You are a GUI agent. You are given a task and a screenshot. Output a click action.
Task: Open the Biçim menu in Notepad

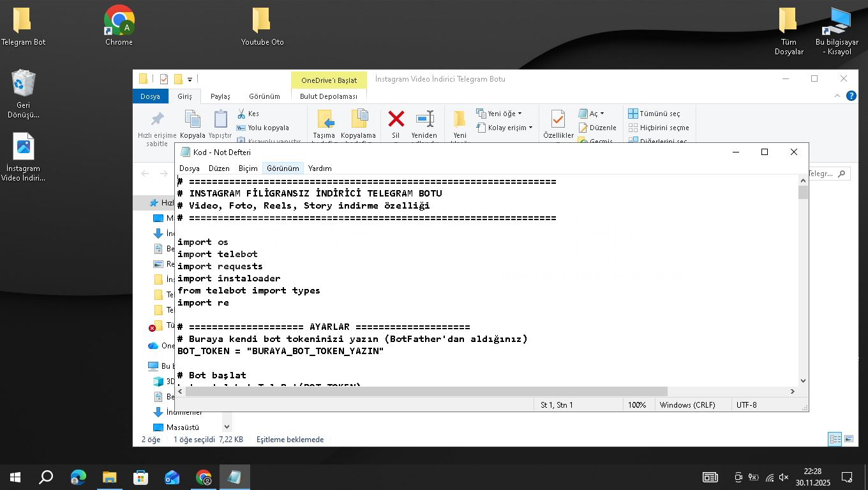(x=248, y=168)
